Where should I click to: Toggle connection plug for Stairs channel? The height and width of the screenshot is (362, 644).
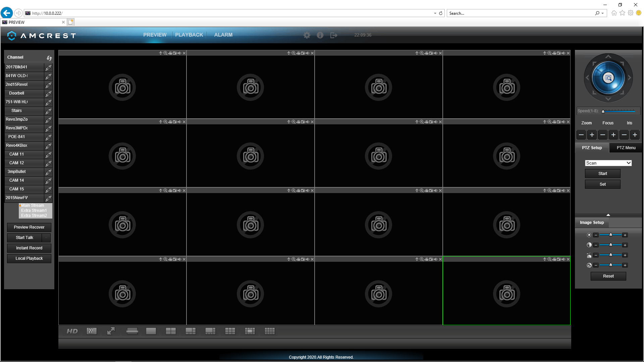(49, 111)
